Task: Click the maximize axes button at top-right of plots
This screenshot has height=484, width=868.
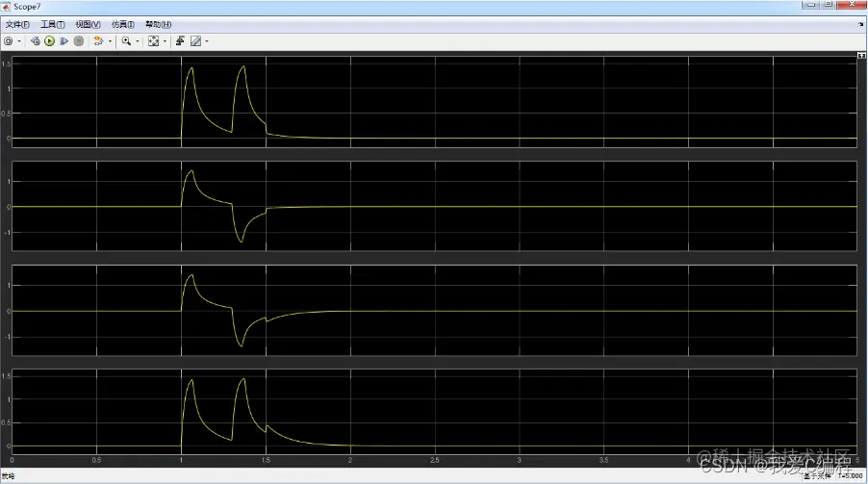Action: 861,56
